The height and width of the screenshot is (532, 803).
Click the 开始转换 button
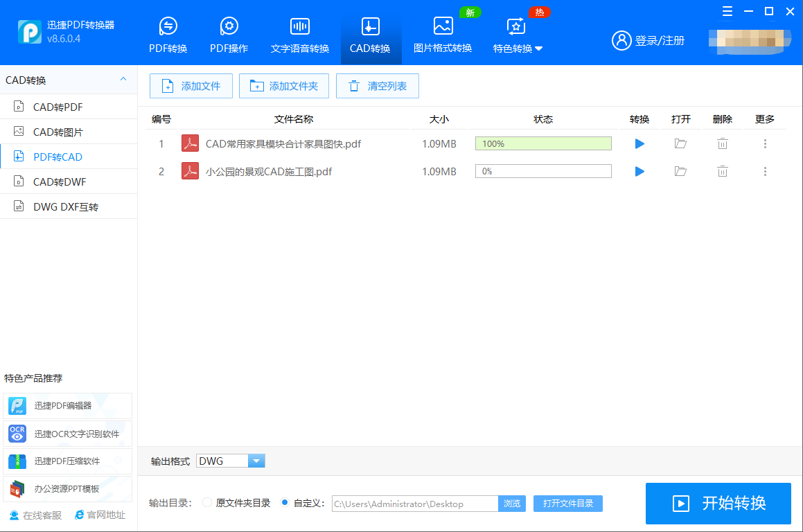coord(718,504)
